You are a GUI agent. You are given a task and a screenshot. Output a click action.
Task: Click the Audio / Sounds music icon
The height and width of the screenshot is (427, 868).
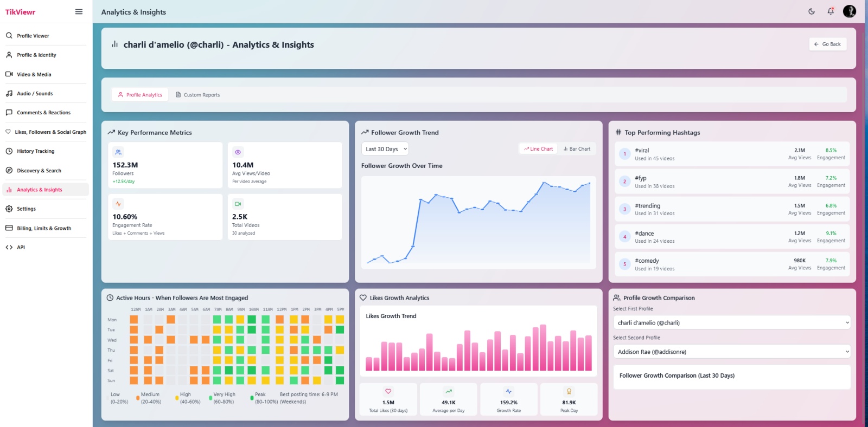[9, 94]
